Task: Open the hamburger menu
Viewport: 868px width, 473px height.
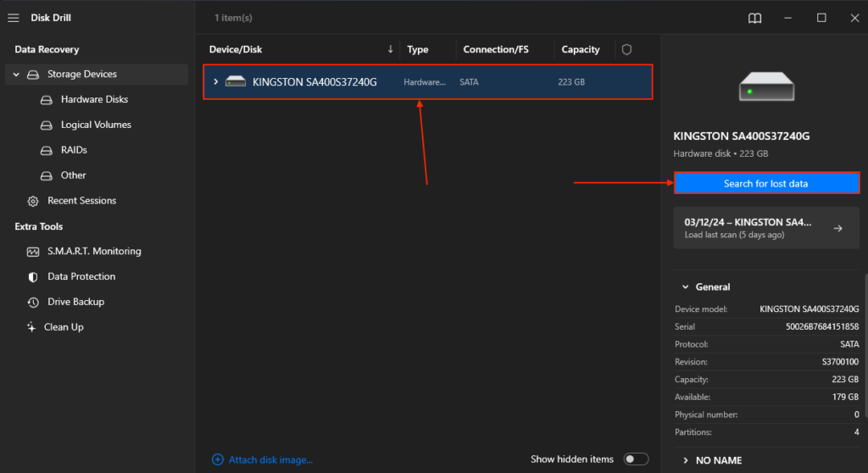Action: tap(14, 19)
